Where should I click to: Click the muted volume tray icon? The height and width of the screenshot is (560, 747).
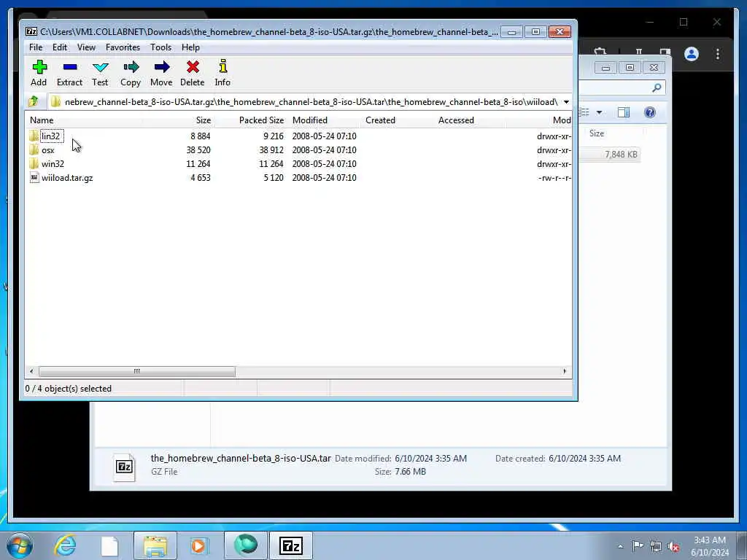(673, 547)
